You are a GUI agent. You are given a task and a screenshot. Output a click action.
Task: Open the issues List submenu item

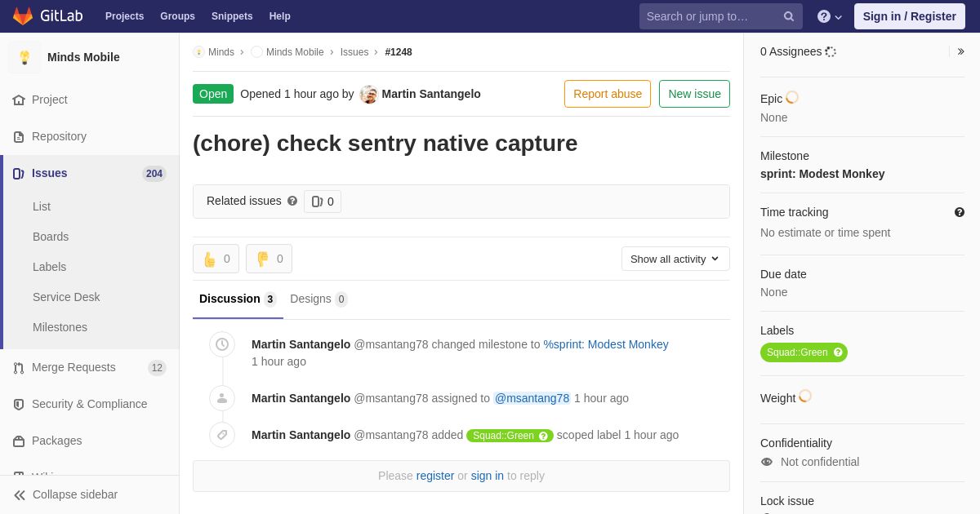click(42, 206)
